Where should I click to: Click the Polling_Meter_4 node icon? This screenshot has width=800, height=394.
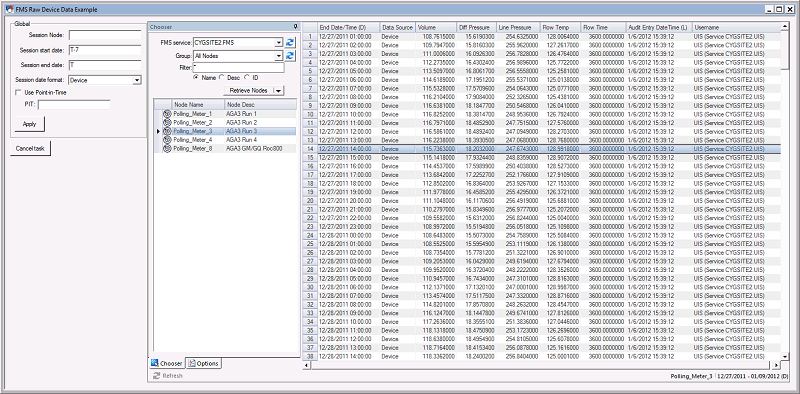pyautogui.click(x=167, y=140)
